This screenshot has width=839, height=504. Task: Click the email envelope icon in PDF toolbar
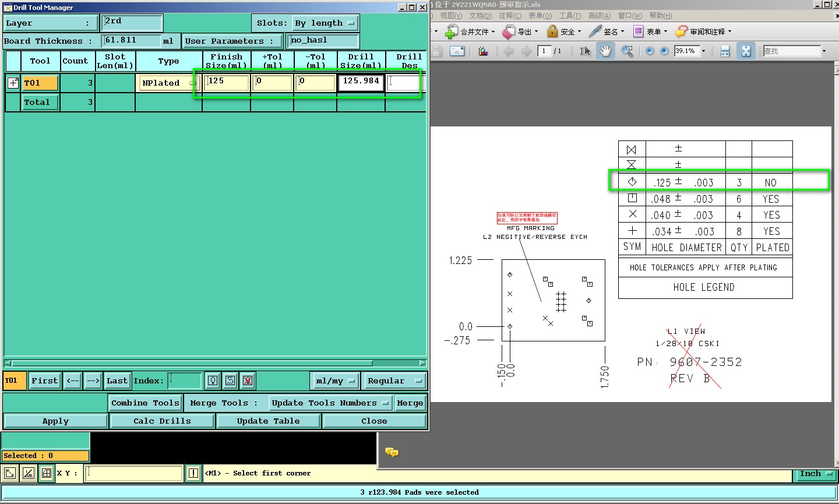coord(457,51)
